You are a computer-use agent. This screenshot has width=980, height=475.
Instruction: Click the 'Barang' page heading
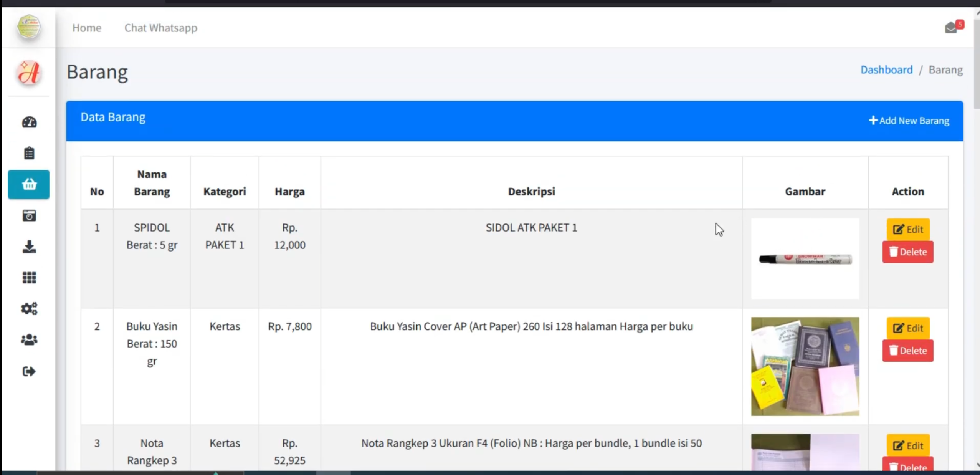pos(97,72)
